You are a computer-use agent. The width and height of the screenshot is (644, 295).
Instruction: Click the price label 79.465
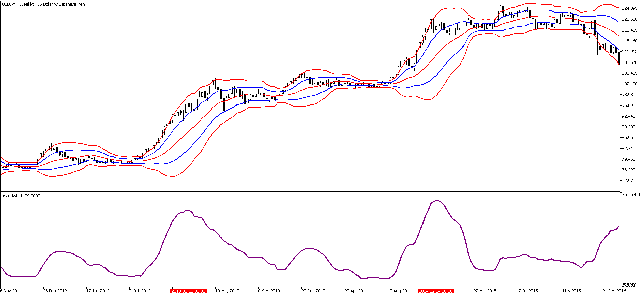[629, 159]
